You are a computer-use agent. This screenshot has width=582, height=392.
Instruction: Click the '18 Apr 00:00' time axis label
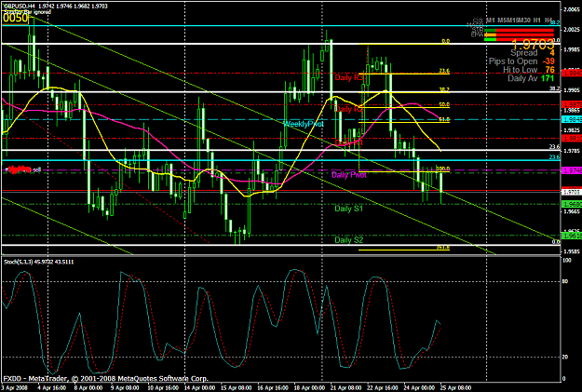tap(309, 388)
